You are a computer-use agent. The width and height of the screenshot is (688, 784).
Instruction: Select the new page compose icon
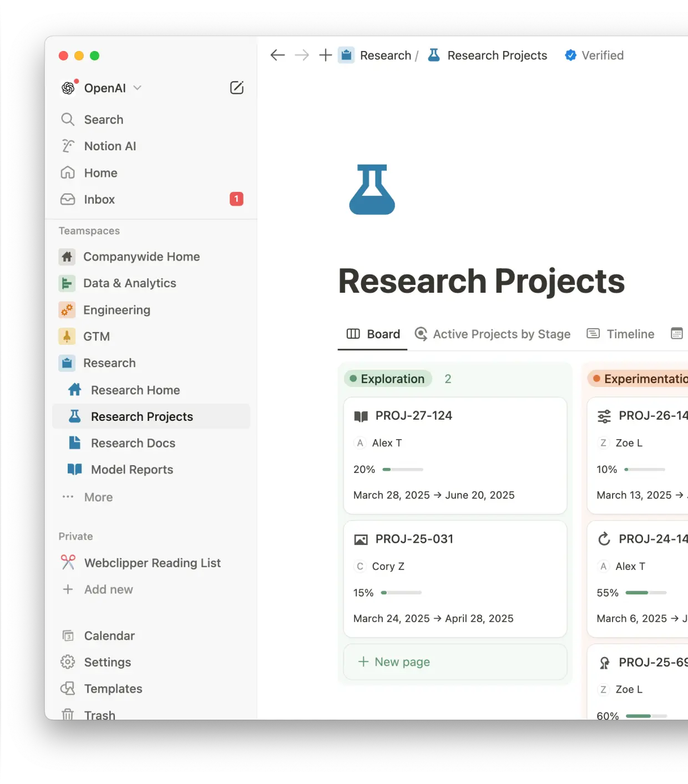click(x=237, y=88)
